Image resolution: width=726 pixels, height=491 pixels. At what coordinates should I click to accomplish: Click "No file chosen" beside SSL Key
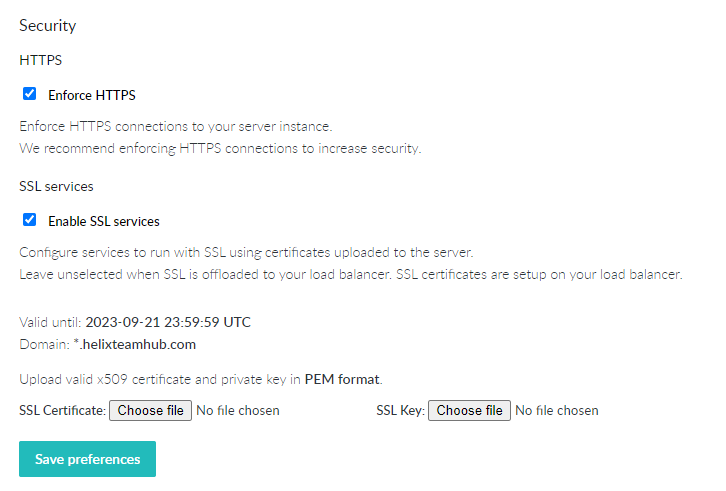coord(557,410)
